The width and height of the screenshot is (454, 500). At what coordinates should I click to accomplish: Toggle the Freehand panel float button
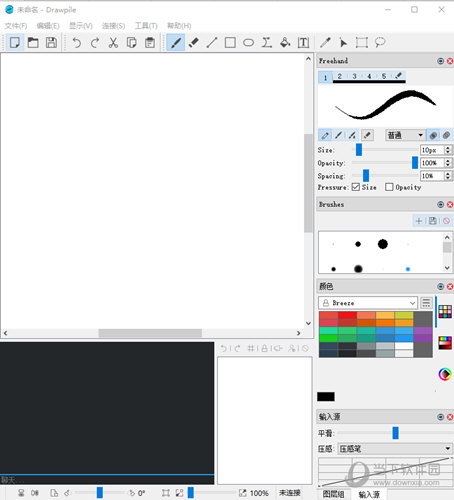click(x=440, y=61)
